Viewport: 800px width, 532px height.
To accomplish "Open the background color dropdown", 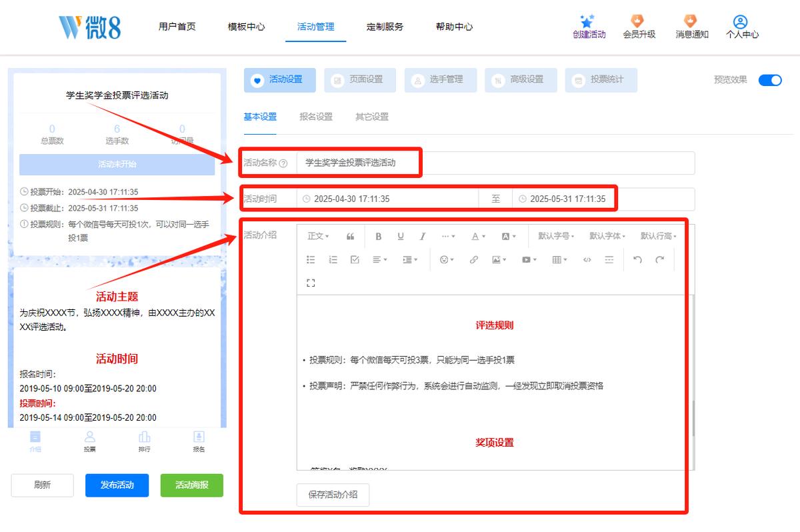I will coord(508,236).
